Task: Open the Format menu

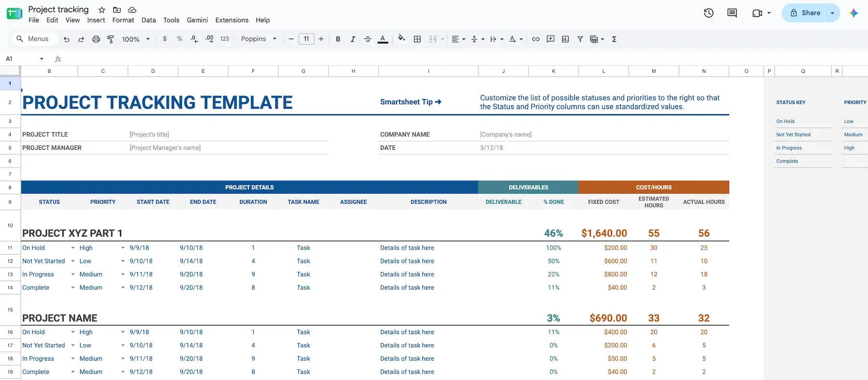Action: pos(123,20)
